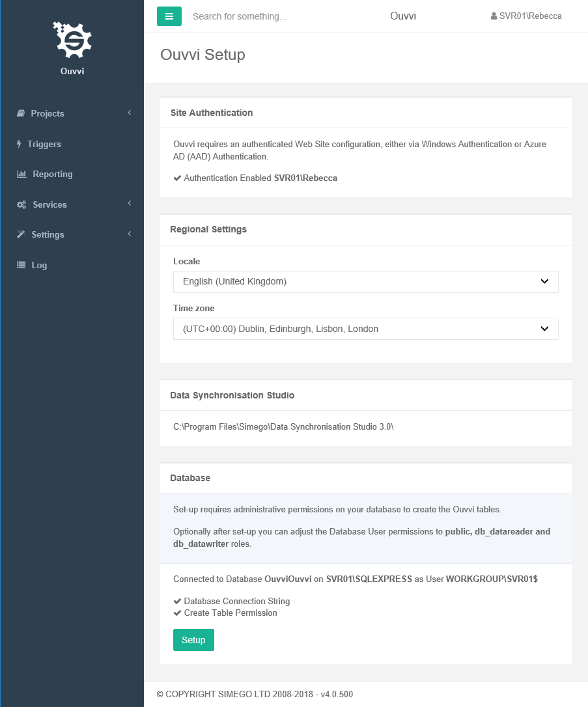Open the Time zone dropdown
Image resolution: width=588 pixels, height=707 pixels.
click(366, 329)
